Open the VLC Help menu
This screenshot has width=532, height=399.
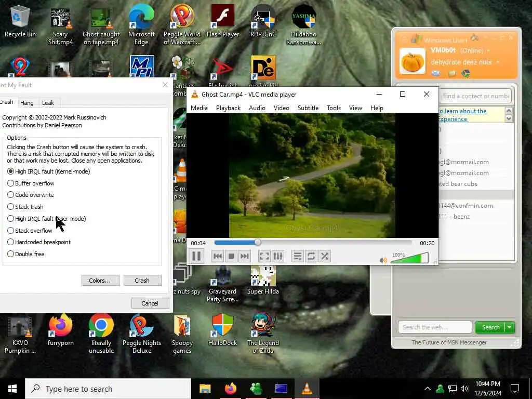click(x=377, y=108)
